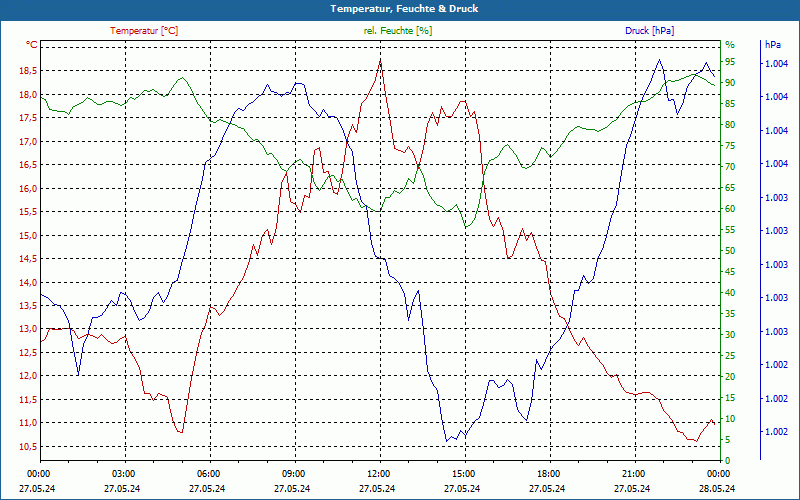The height and width of the screenshot is (500, 800).
Task: Click the red °C unit above temperature axis
Action: [x=32, y=45]
